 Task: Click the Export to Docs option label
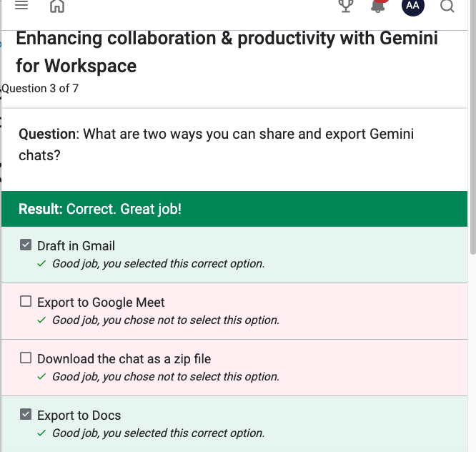pyautogui.click(x=79, y=416)
